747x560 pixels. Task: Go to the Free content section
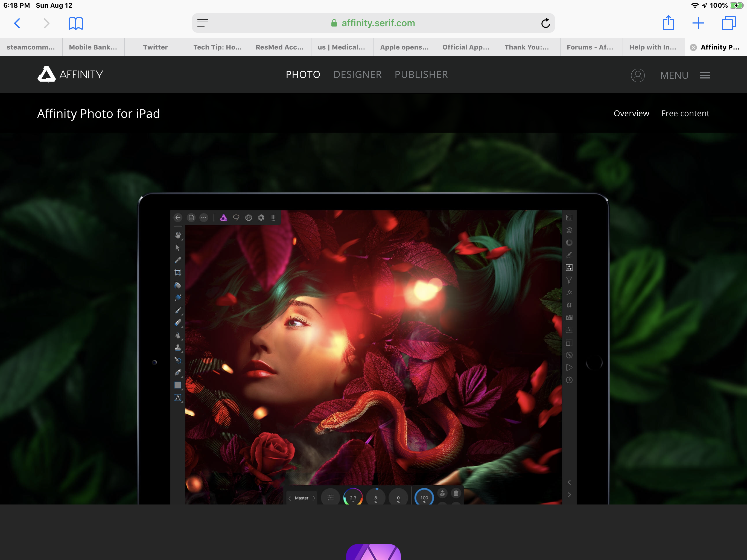coord(685,113)
